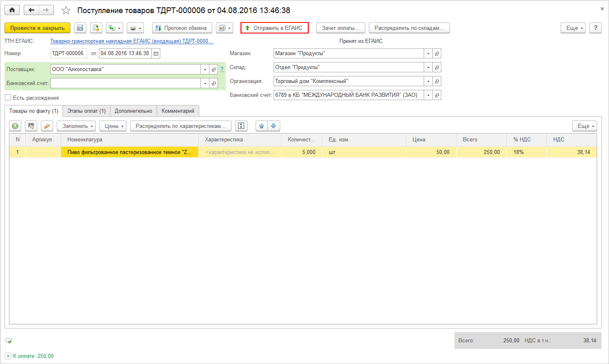Switch to Товары по факту tab
609x364 pixels.
(34, 111)
